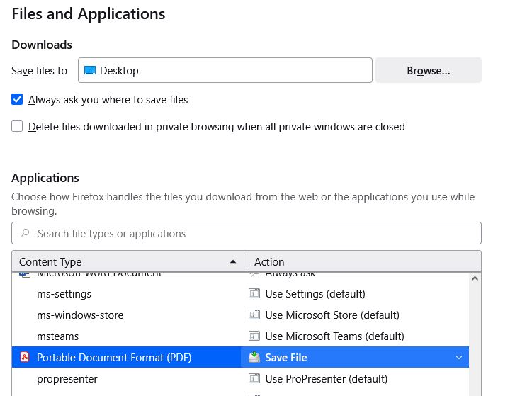Click the Action column header
The height and width of the screenshot is (396, 532).
[269, 262]
